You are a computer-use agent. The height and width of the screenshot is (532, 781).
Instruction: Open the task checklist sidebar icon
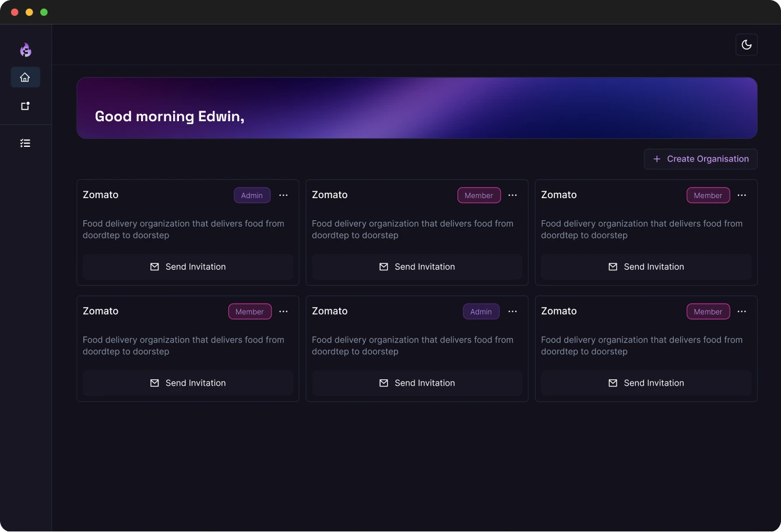(25, 143)
